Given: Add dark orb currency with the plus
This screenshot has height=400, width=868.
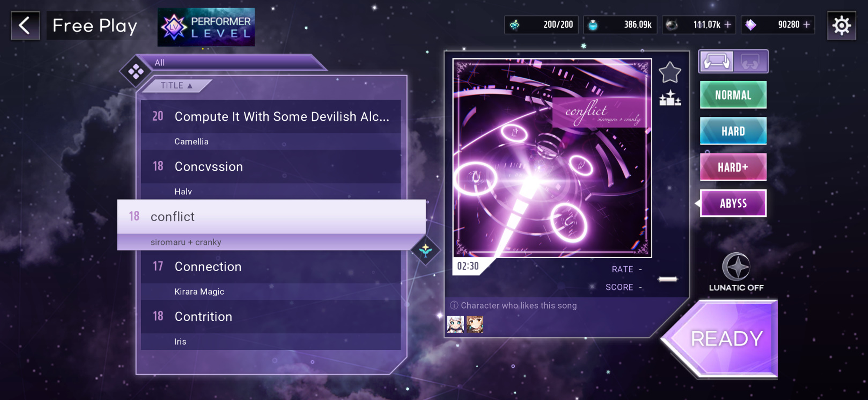Looking at the screenshot, I should coord(728,25).
